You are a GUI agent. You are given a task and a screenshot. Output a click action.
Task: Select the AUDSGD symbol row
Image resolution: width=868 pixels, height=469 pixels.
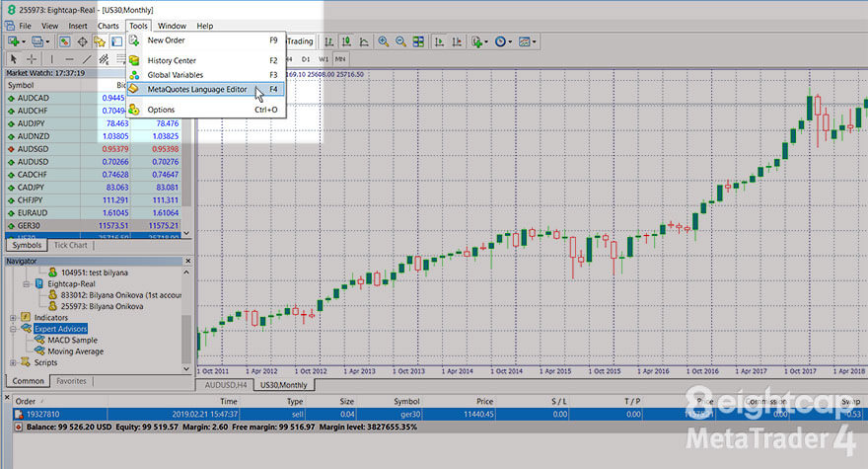[94, 149]
